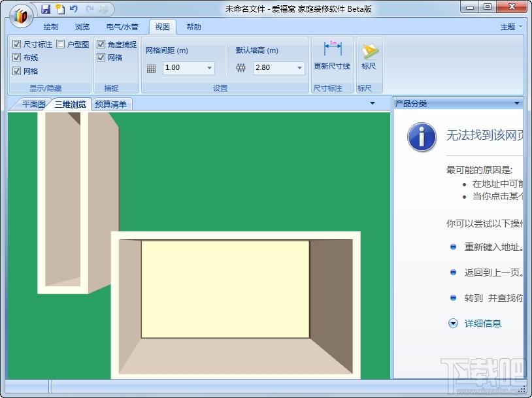Screen dimensions: 532x398
Task: Click the Print icon in quick access toolbar
Action: pyautogui.click(x=103, y=9)
